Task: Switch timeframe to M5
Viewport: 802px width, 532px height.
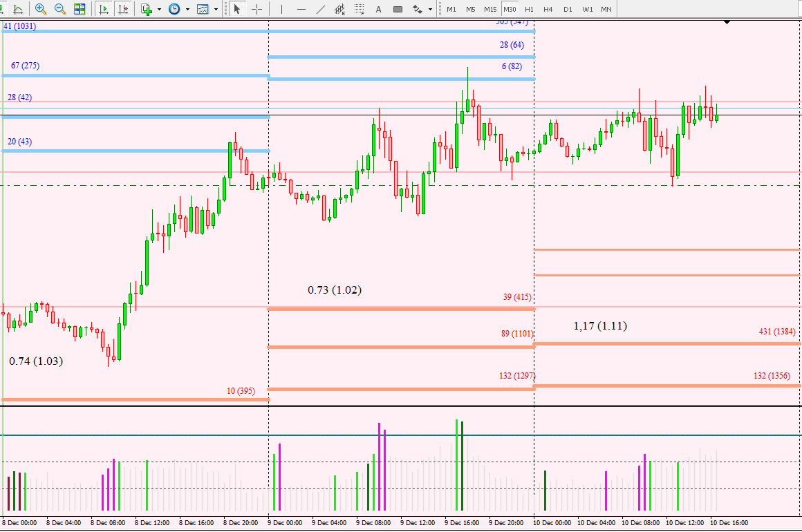Action: [471, 9]
